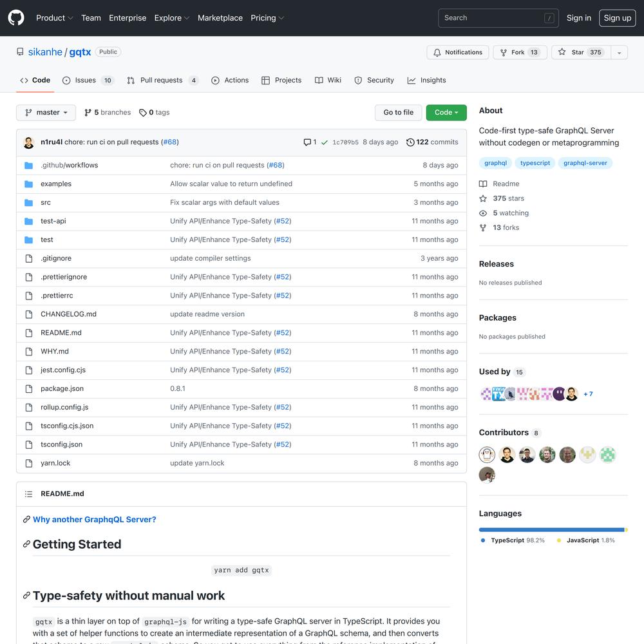The image size is (644, 644).
Task: Click the tag icon beside 0 tags
Action: (142, 113)
